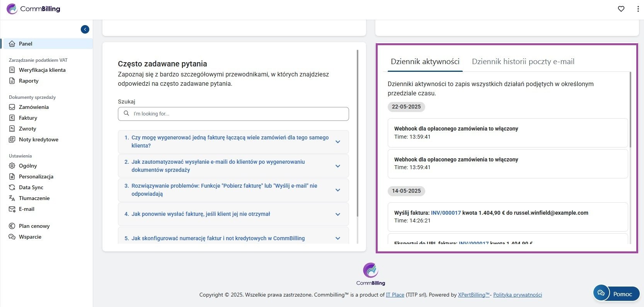Viewport: 644px width, 307px height.
Task: Open Faktury from the sidebar
Action: [x=28, y=118]
